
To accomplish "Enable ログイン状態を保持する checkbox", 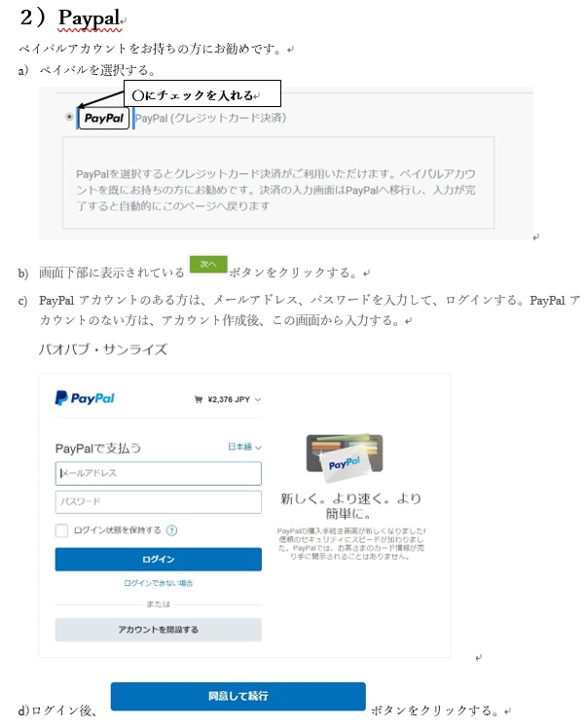I will point(61,530).
